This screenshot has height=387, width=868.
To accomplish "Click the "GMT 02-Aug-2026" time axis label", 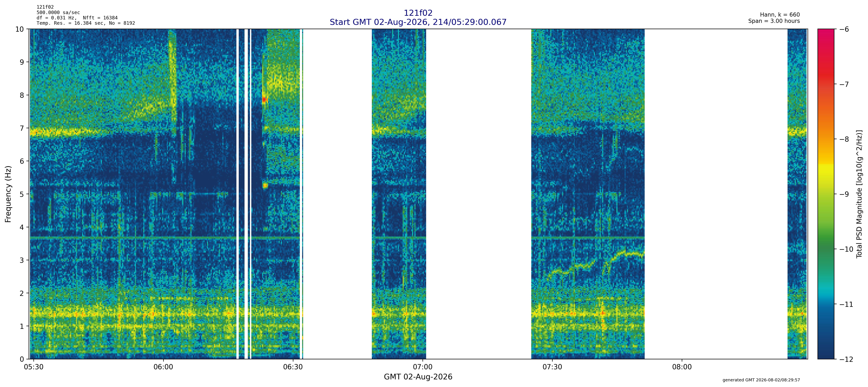I will 418,377.
